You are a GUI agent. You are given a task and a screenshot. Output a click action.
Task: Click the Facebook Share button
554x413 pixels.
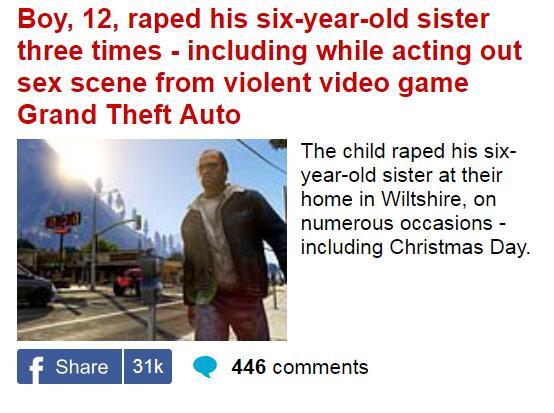click(69, 367)
